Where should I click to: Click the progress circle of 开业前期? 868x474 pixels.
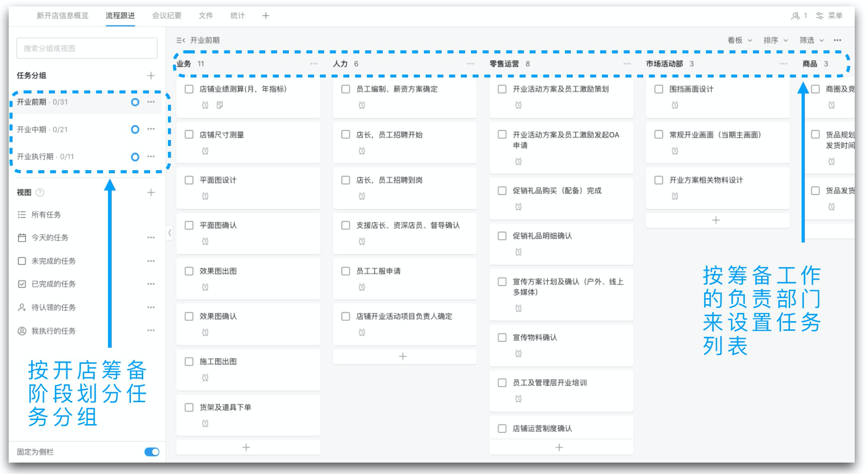pos(135,102)
